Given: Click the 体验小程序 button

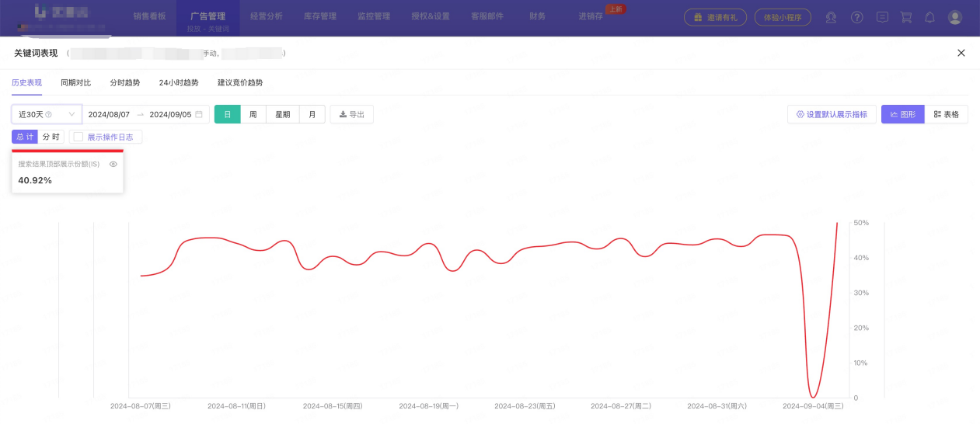Looking at the screenshot, I should point(783,17).
